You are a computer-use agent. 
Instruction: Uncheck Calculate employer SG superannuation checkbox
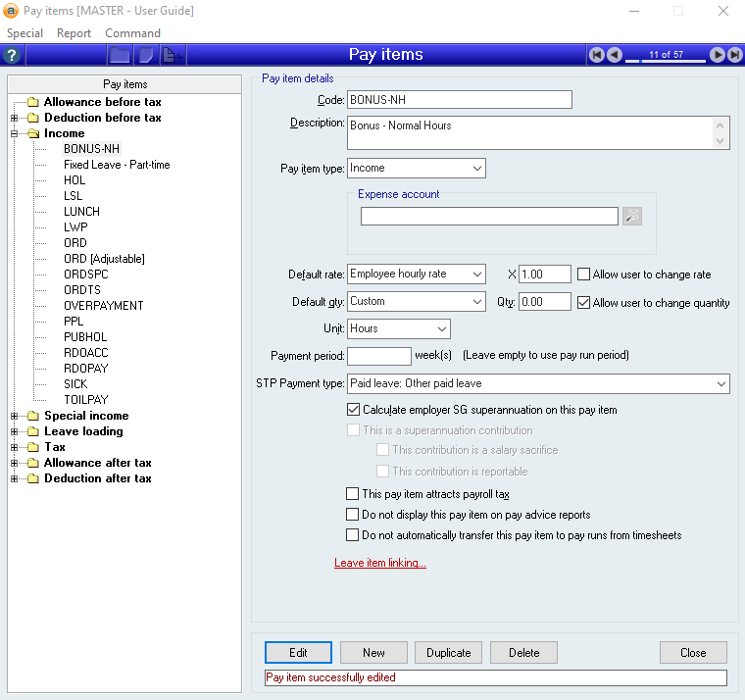(354, 410)
